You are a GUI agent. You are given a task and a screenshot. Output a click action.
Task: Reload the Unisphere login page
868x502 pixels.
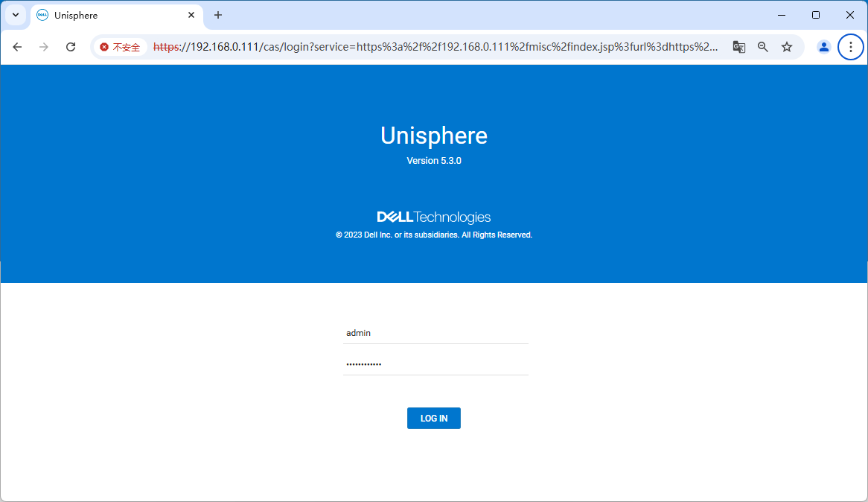point(70,47)
